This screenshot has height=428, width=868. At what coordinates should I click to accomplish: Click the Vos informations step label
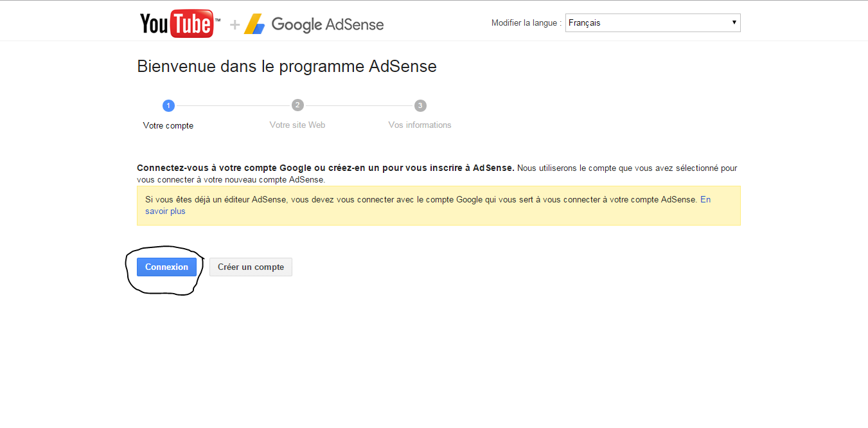coord(420,125)
